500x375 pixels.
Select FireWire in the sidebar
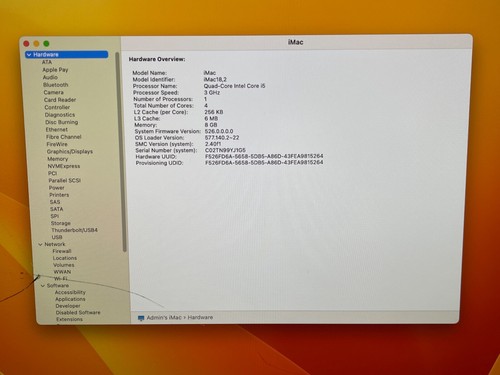(57, 144)
